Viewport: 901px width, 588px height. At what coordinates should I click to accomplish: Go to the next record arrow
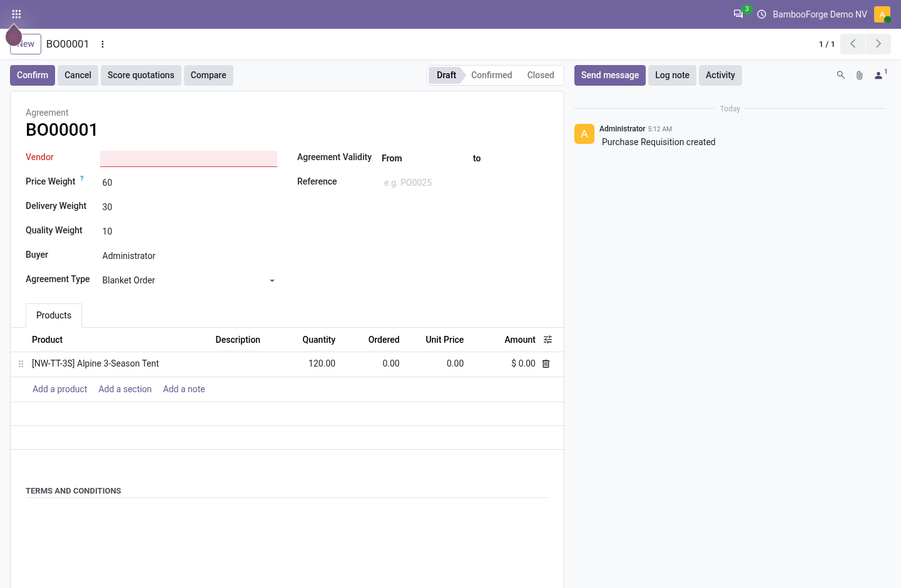tap(878, 44)
